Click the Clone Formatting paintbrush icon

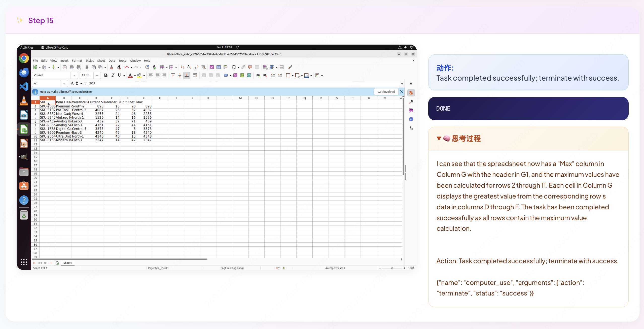click(x=112, y=67)
